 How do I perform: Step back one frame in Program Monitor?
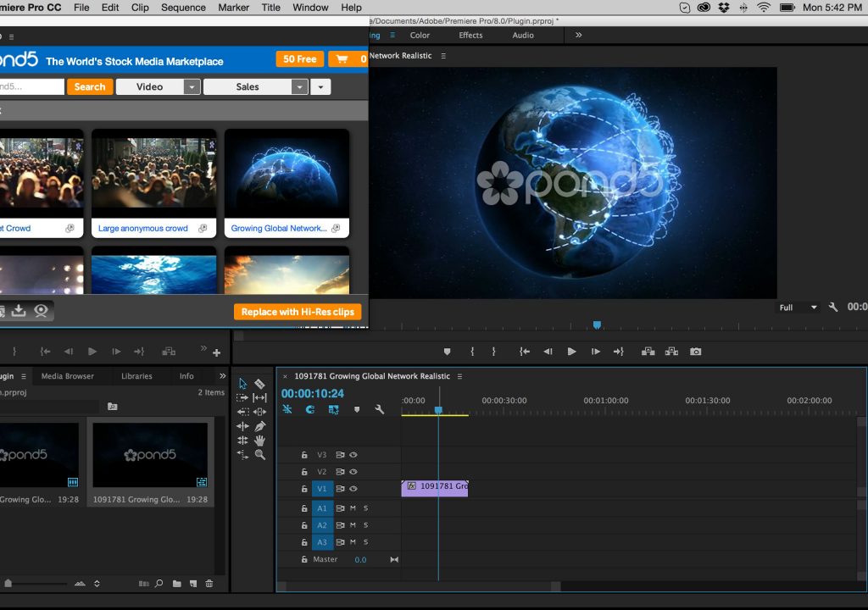click(548, 352)
